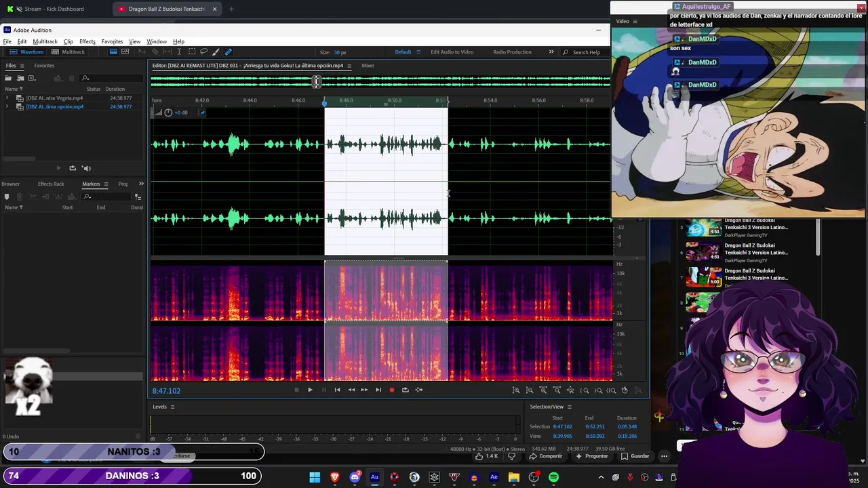This screenshot has width=868, height=488.
Task: Open the Effects menu
Action: [87, 42]
